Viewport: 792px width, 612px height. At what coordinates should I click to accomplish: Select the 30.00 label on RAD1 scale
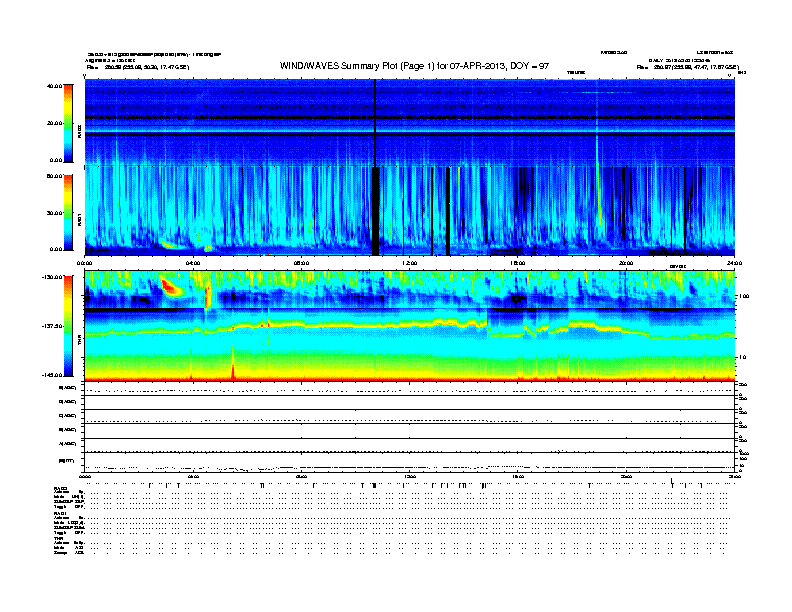[x=54, y=213]
